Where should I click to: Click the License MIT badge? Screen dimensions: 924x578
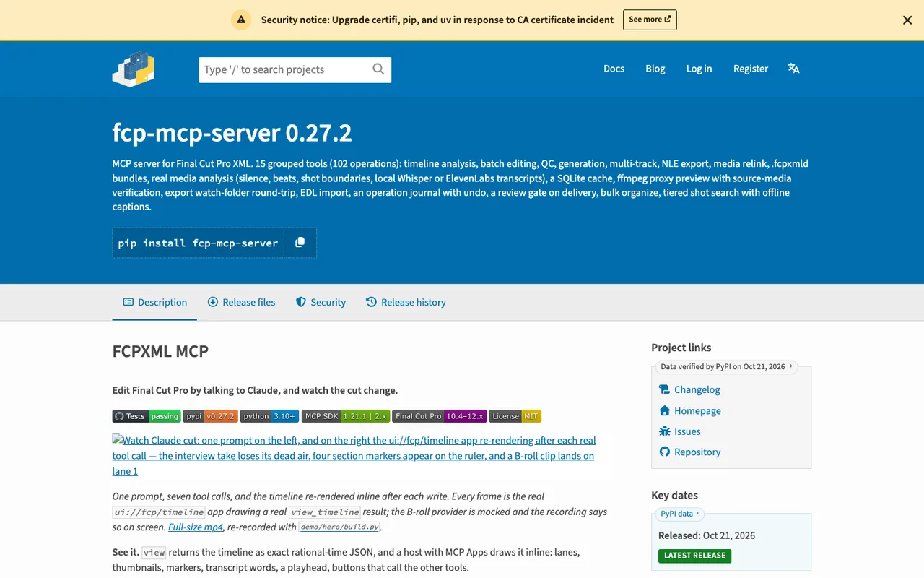515,416
